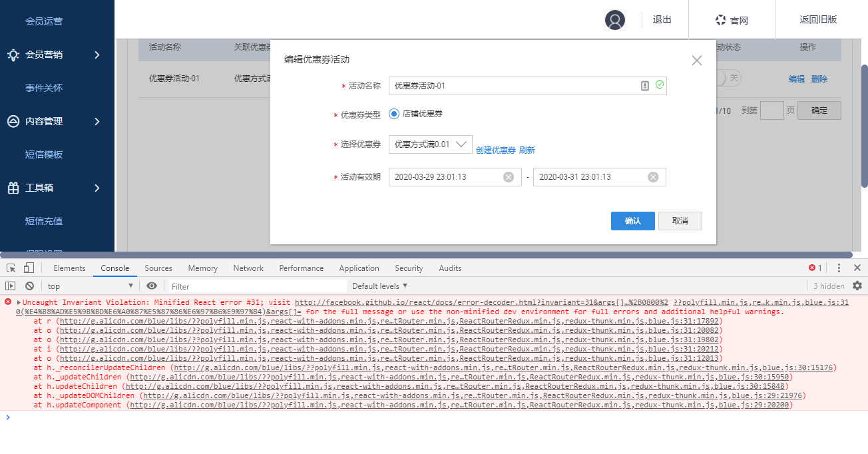Click the 工具箱 gift icon

pos(13,188)
